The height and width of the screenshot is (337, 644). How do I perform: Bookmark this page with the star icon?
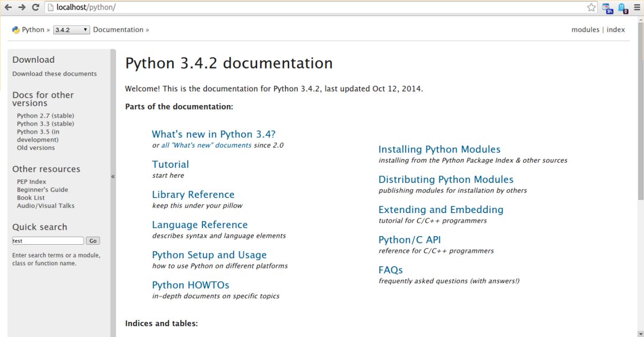(591, 8)
